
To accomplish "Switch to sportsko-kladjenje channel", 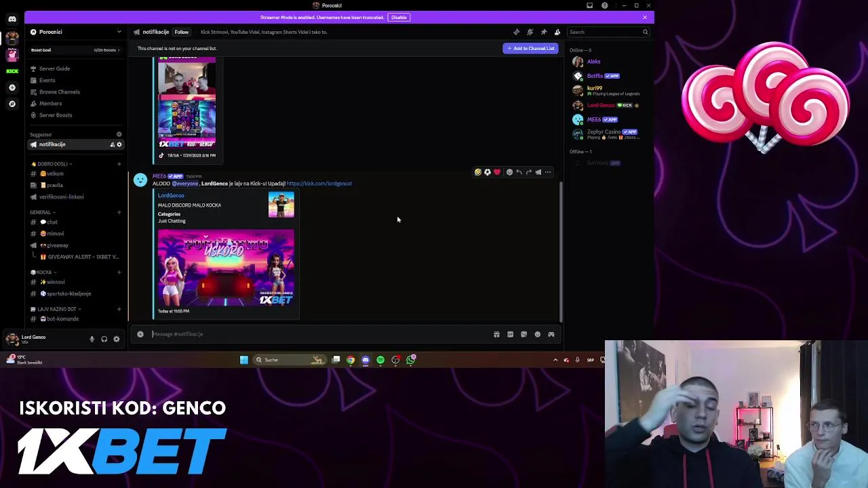I will click(x=75, y=293).
